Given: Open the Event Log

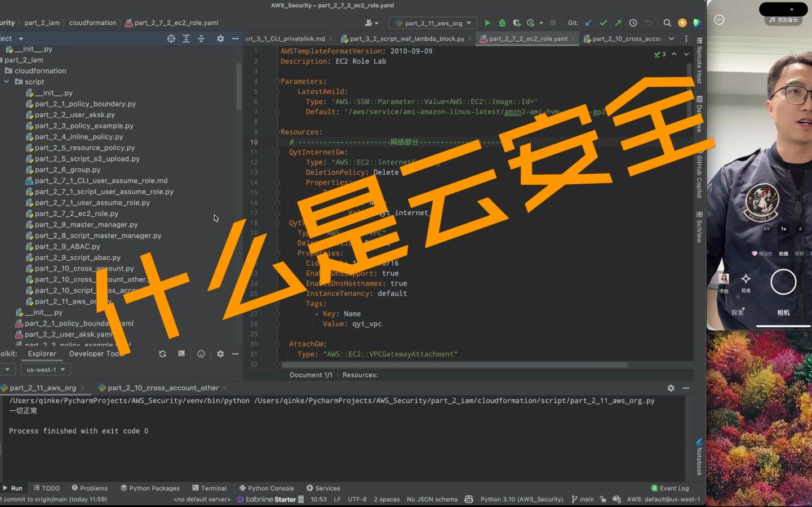Looking at the screenshot, I should tap(670, 488).
